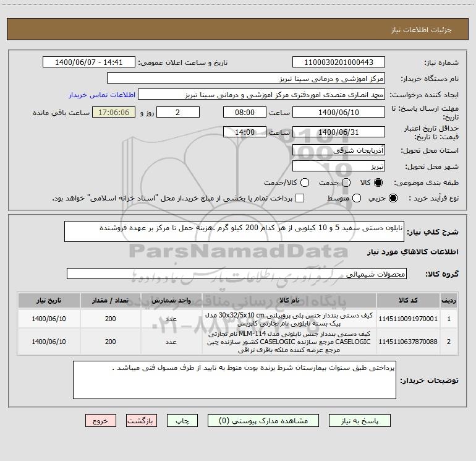Click the پاسخ به نیاز button
The width and height of the screenshot is (476, 461).
pyautogui.click(x=359, y=421)
